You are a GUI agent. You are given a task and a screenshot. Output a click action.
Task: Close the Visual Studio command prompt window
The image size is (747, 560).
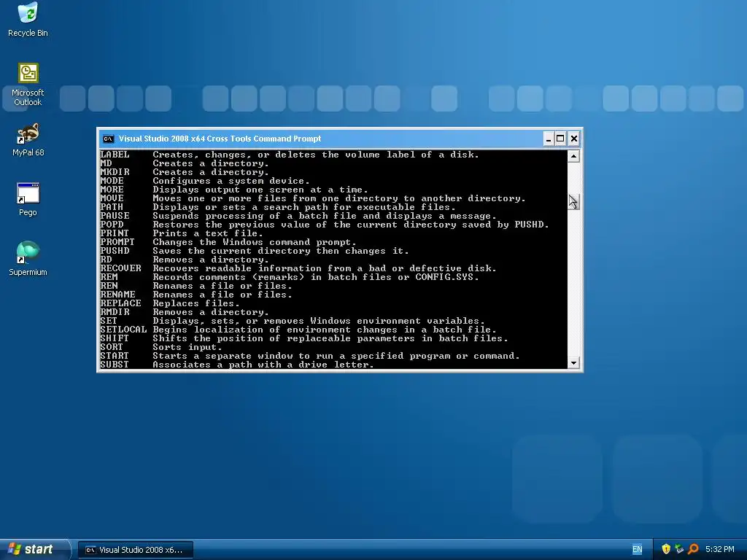(x=573, y=139)
